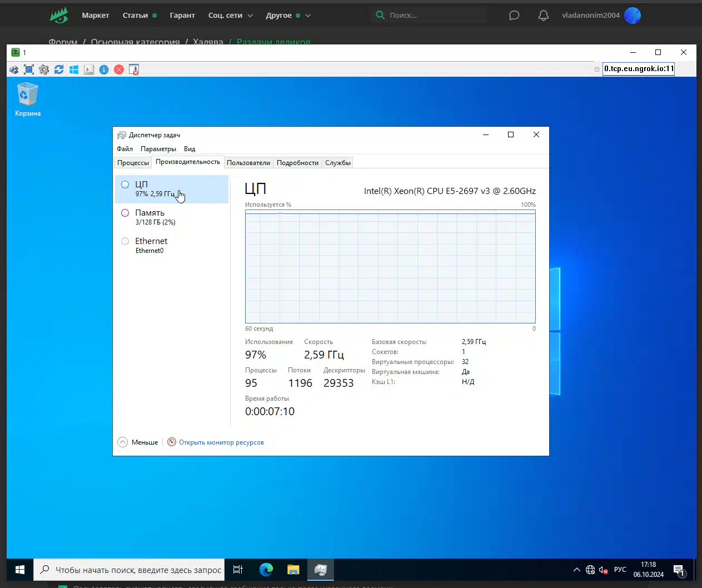Open the Параметры menu in Task Manager

pos(158,149)
